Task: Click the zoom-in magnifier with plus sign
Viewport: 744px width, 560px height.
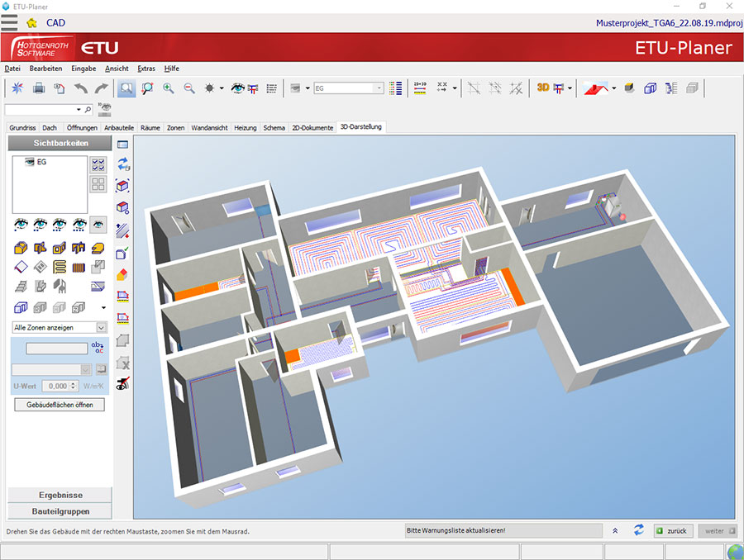Action: [x=169, y=88]
